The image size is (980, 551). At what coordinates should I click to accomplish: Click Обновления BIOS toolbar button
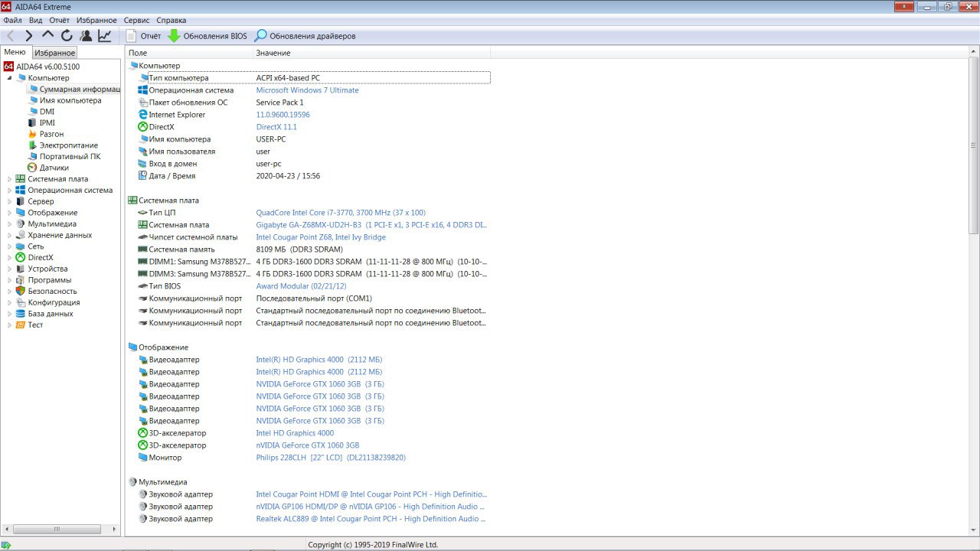pos(207,36)
